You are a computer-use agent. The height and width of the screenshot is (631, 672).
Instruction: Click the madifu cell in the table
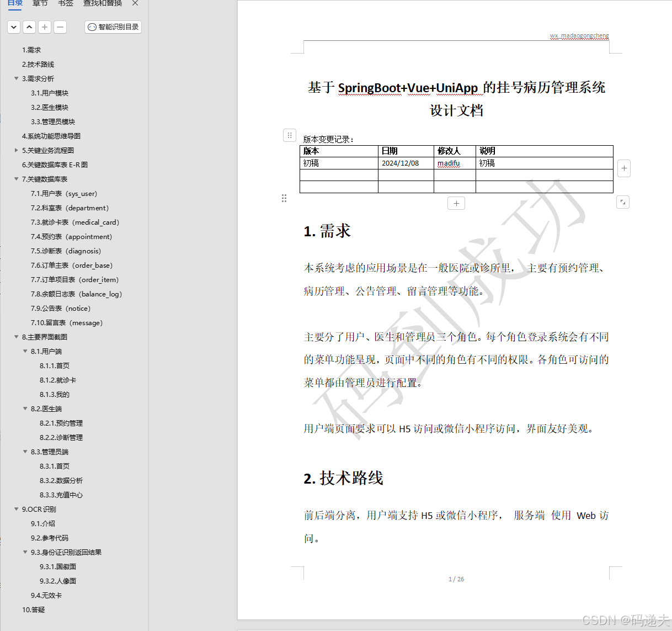[x=455, y=163]
